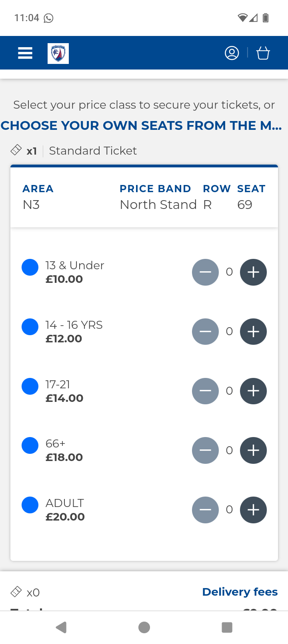Reduce the 17-21 ticket quantity
The width and height of the screenshot is (288, 644).
click(x=205, y=391)
